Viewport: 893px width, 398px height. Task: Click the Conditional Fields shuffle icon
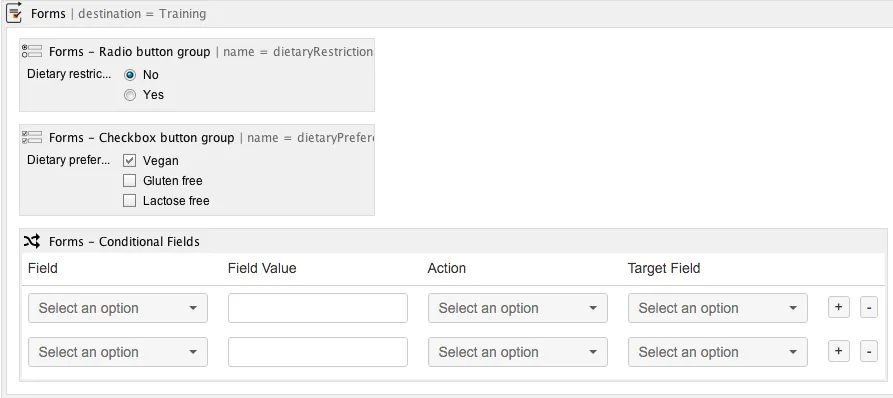[32, 241]
